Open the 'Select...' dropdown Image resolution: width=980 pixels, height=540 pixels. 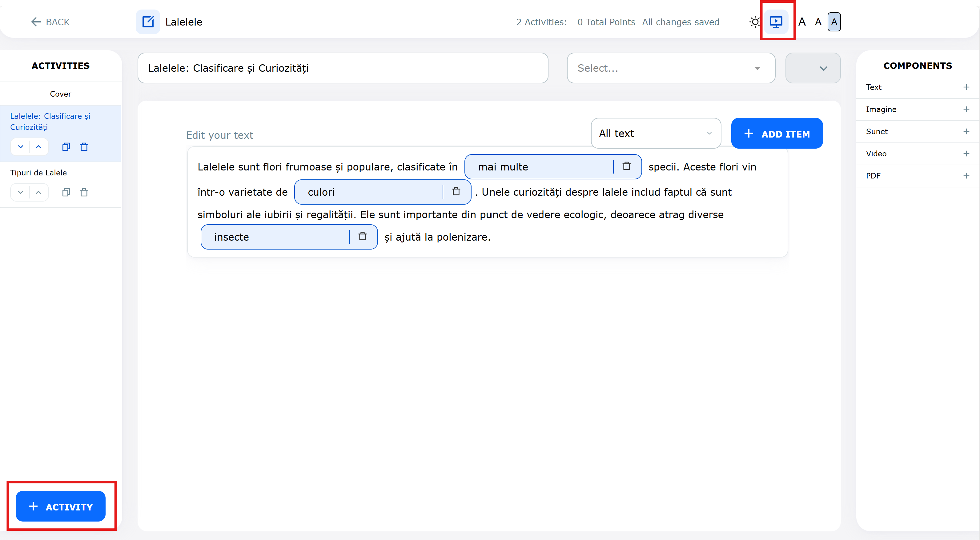point(670,68)
